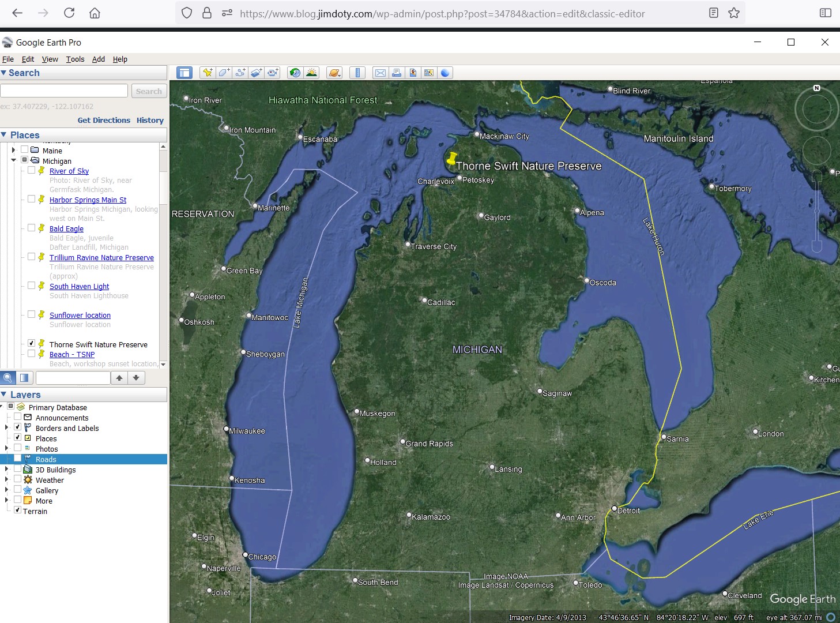Click the magnifier search-places icon
Image resolution: width=840 pixels, height=623 pixels.
point(8,378)
